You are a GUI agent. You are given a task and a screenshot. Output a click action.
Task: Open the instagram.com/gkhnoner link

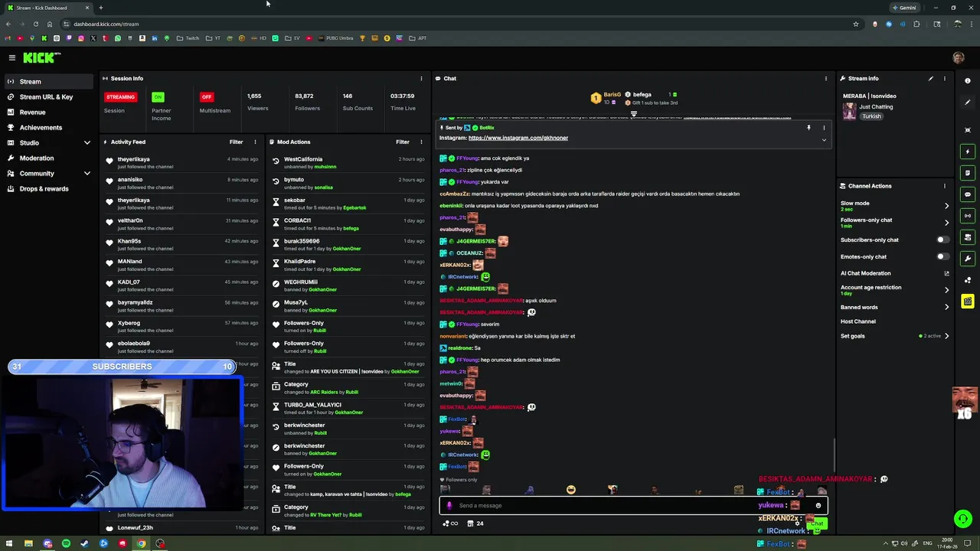[x=518, y=138]
